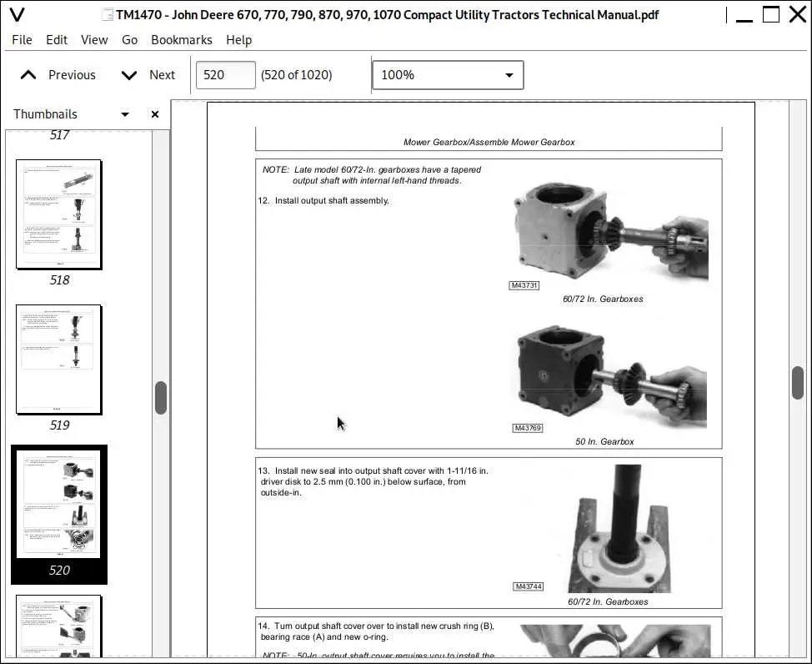Image resolution: width=812 pixels, height=664 pixels.
Task: Click the step 13 'Install new seal' text
Action: pos(373,481)
